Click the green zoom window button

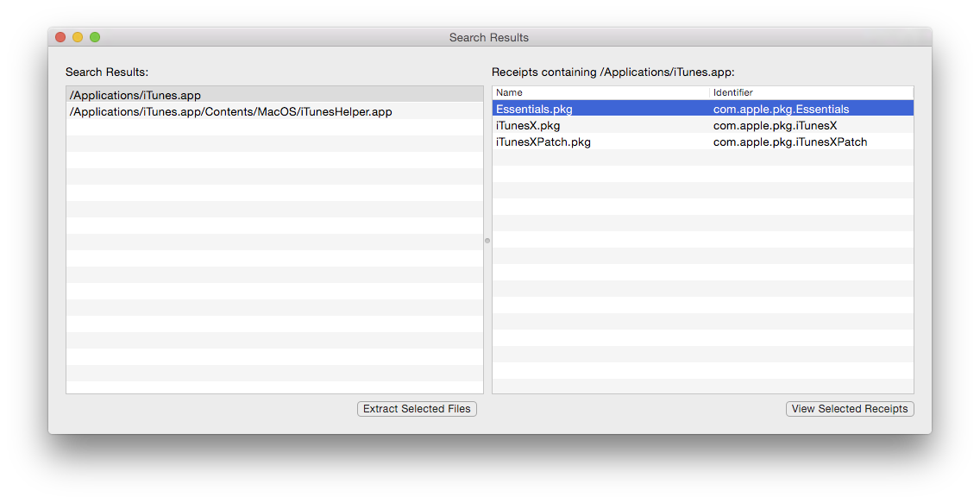(95, 37)
